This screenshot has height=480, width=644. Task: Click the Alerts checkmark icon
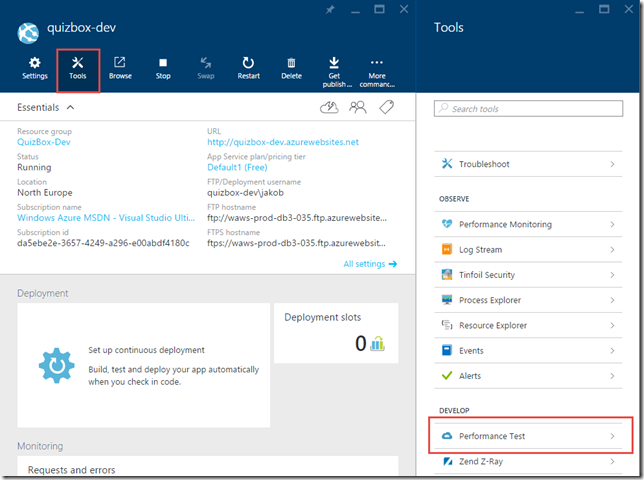point(447,375)
